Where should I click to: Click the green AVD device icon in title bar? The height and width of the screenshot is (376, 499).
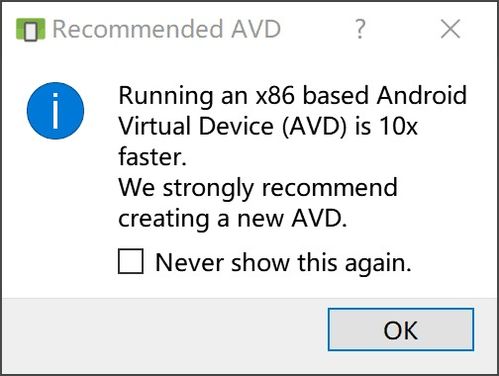click(30, 29)
